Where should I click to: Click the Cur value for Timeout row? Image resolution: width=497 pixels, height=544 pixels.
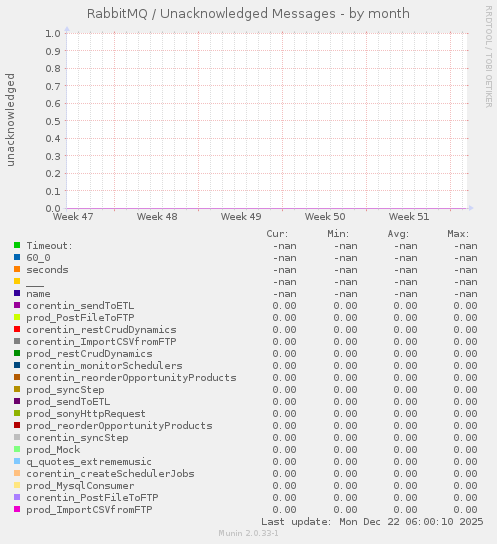284,246
